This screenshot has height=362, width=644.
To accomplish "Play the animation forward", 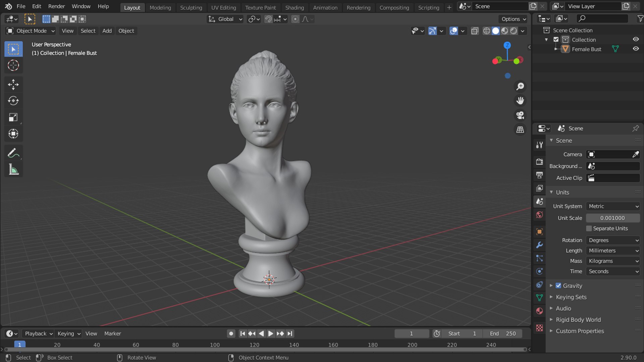I will [270, 333].
